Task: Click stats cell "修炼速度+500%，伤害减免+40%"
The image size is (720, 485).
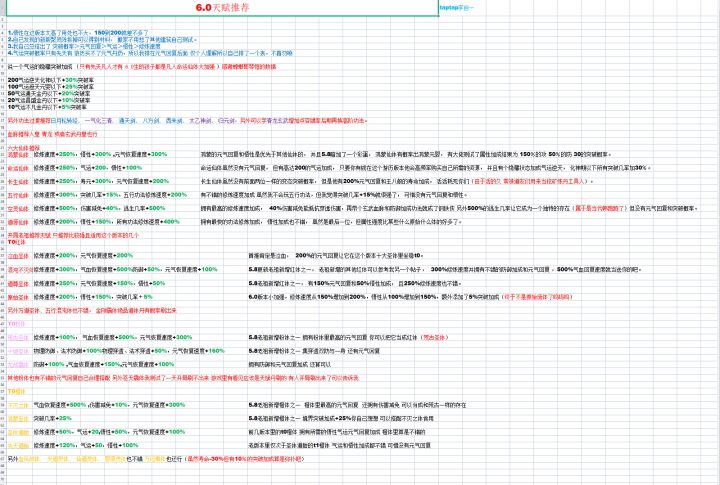Action: (99, 209)
